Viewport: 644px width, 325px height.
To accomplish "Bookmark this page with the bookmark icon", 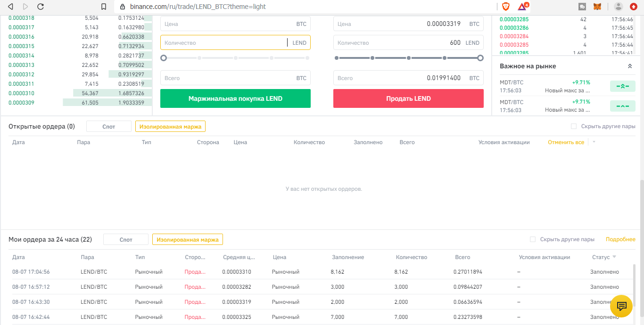I will (x=104, y=7).
